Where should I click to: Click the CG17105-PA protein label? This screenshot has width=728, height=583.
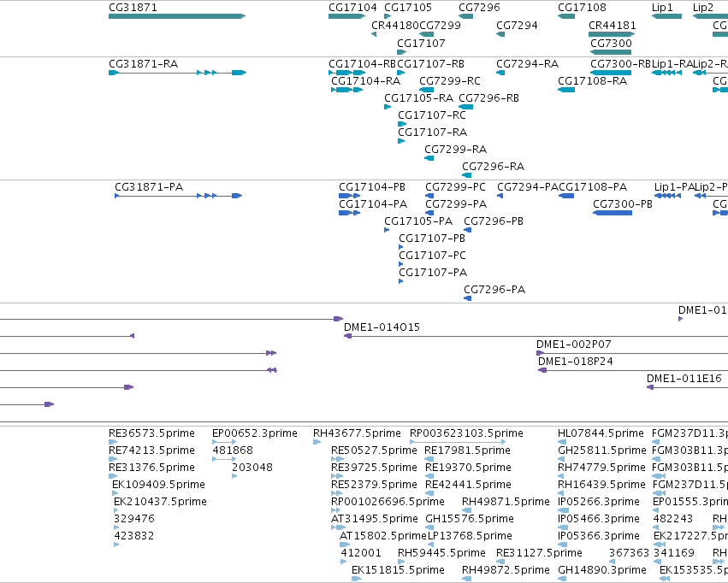(418, 221)
